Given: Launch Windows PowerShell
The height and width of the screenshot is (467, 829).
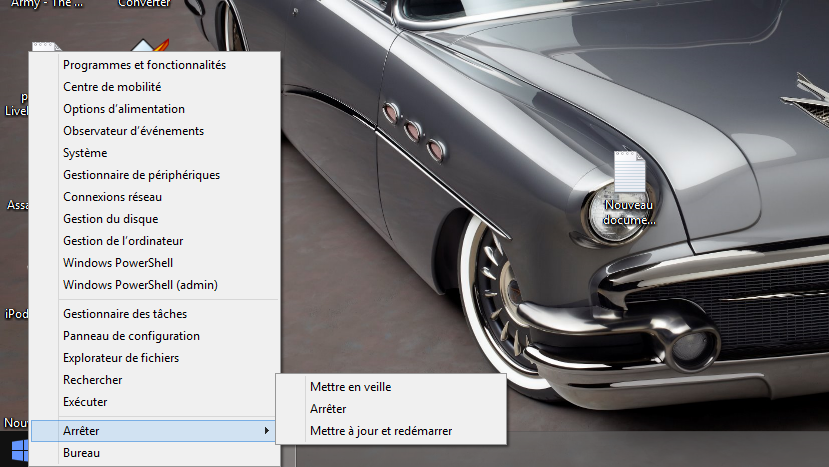Looking at the screenshot, I should click(x=118, y=263).
